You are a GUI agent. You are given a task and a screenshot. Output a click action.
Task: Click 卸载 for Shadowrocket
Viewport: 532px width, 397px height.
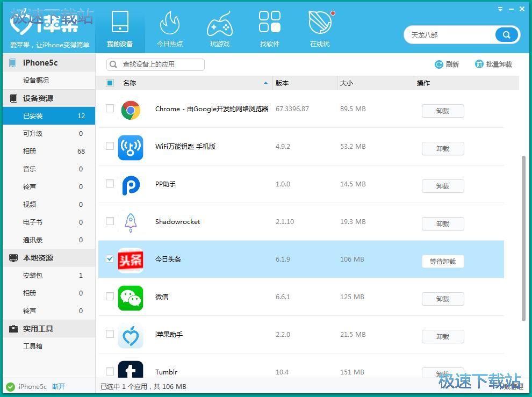tap(443, 224)
